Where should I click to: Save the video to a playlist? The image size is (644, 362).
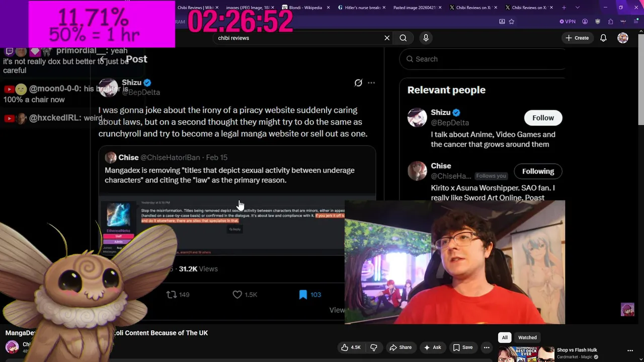pos(462,347)
